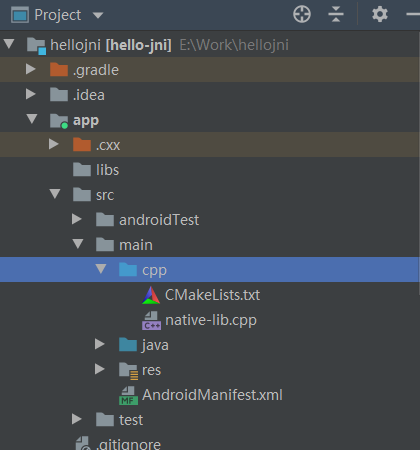Select the '.gradle' row label
The width and height of the screenshot is (420, 450).
coord(96,70)
